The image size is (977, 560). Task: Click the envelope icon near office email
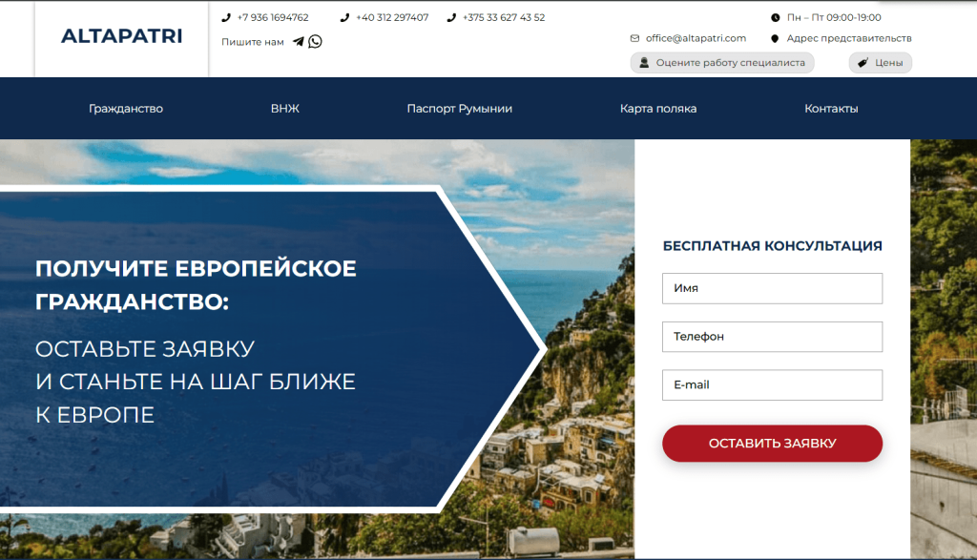point(634,38)
